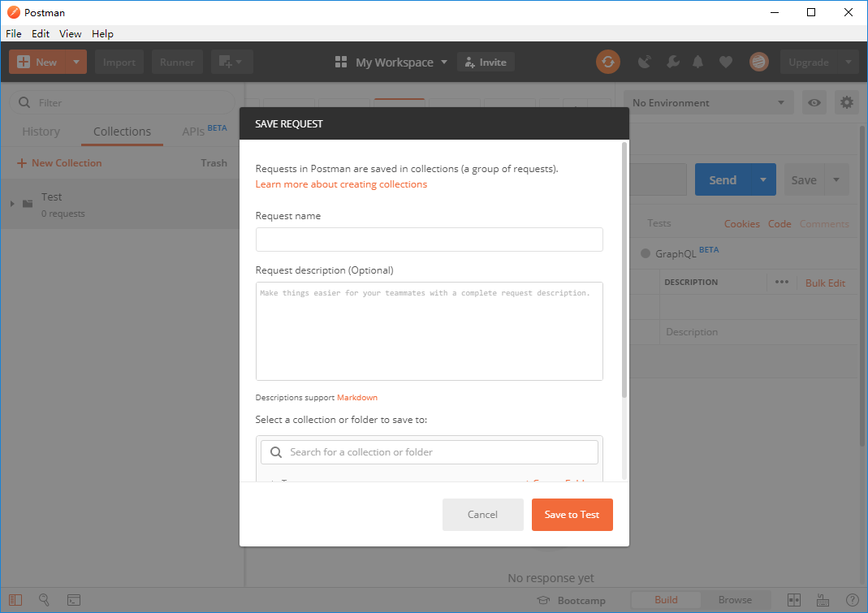
Task: Open keyboard shortcuts icon
Action: pyautogui.click(x=823, y=600)
